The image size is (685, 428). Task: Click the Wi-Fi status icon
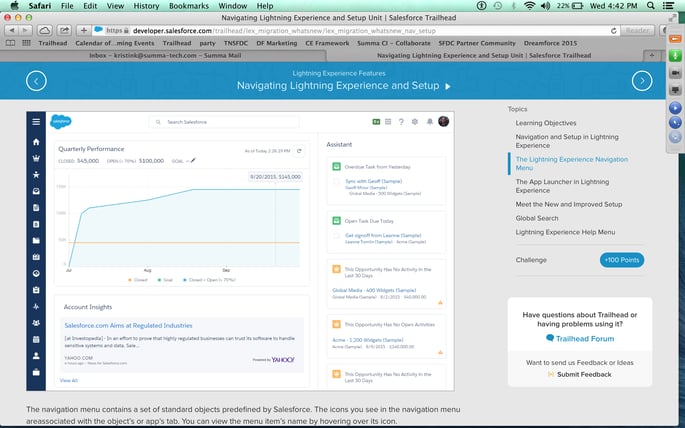(529, 6)
